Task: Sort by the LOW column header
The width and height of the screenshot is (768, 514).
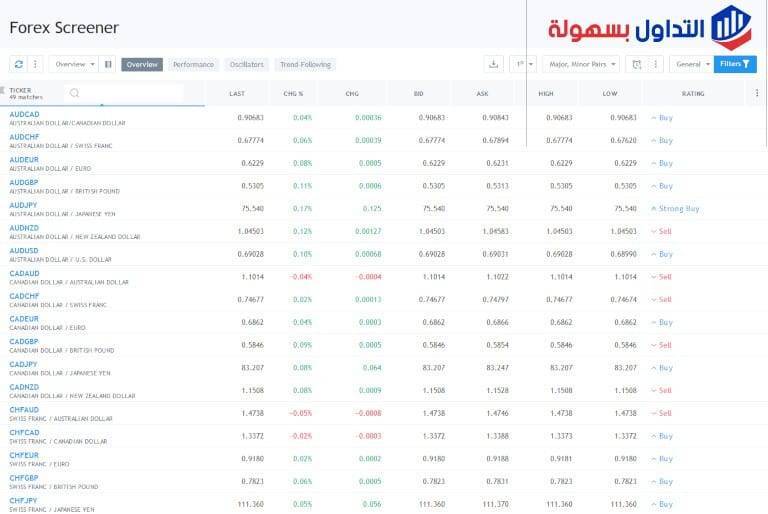Action: pyautogui.click(x=610, y=94)
